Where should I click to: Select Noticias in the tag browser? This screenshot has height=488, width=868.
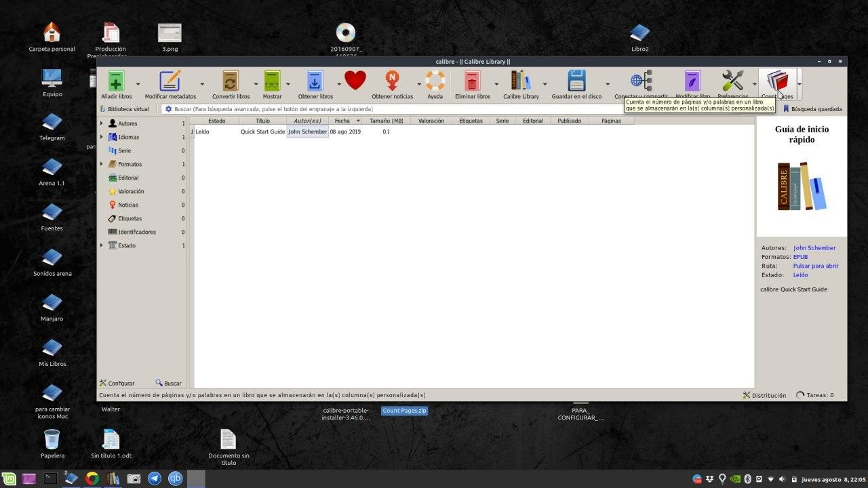pyautogui.click(x=128, y=205)
